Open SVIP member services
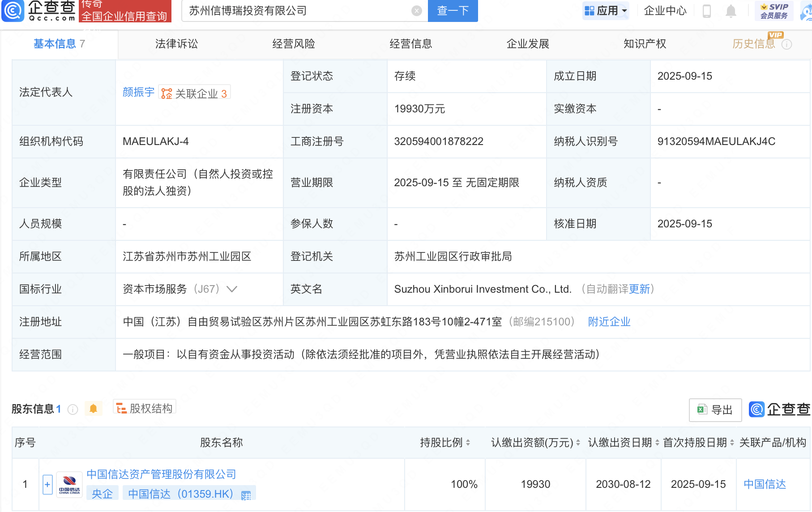Image resolution: width=812 pixels, height=512 pixels. pyautogui.click(x=774, y=11)
